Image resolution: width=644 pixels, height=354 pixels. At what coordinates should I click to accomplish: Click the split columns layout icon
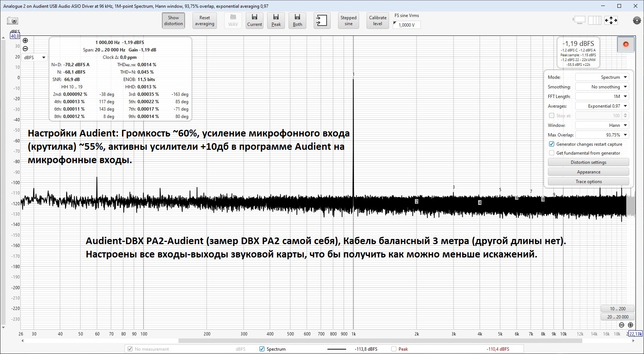(595, 20)
